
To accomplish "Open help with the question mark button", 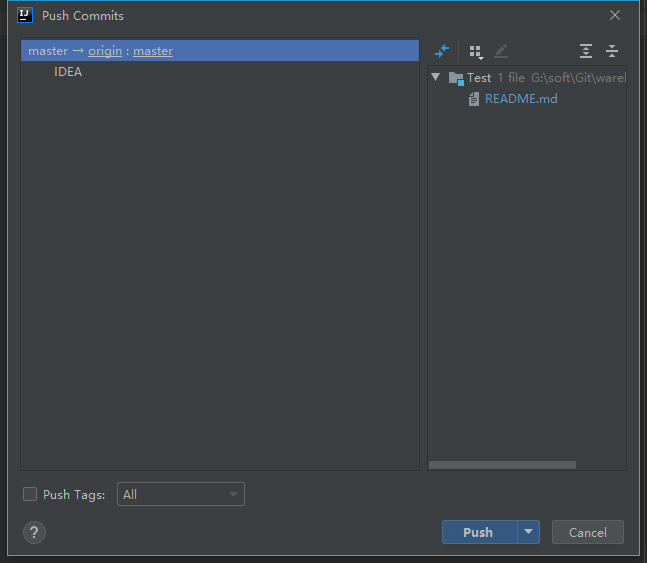I will pyautogui.click(x=34, y=532).
